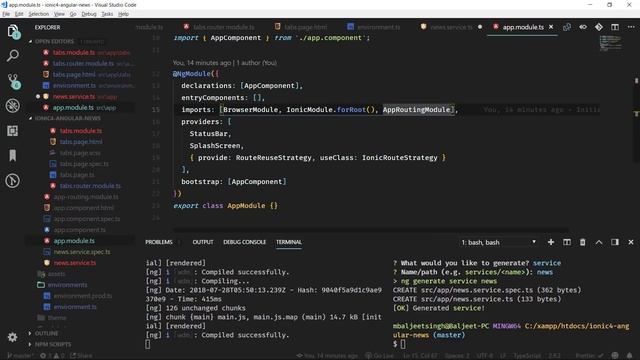The image size is (640, 360).
Task: Add a new terminal with plus icon
Action: (x=551, y=242)
